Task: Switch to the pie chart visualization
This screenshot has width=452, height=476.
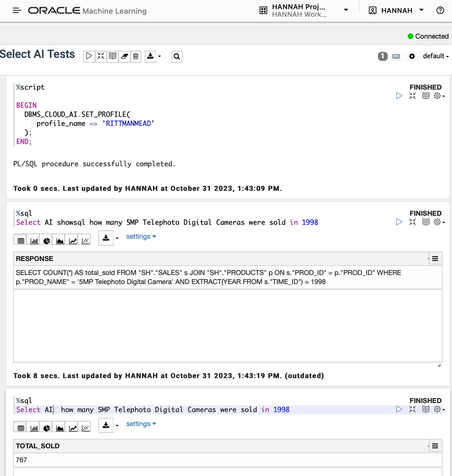Action: tap(46, 240)
